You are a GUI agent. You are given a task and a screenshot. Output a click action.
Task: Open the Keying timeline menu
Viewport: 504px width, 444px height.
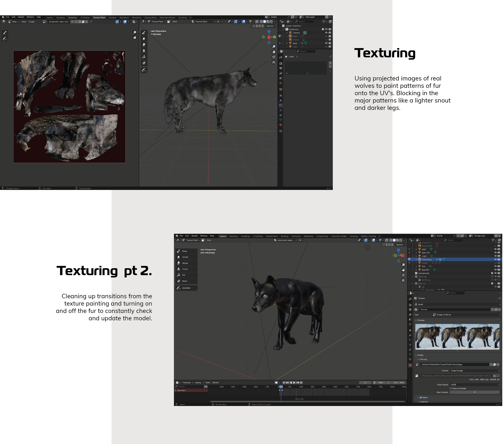tap(199, 383)
